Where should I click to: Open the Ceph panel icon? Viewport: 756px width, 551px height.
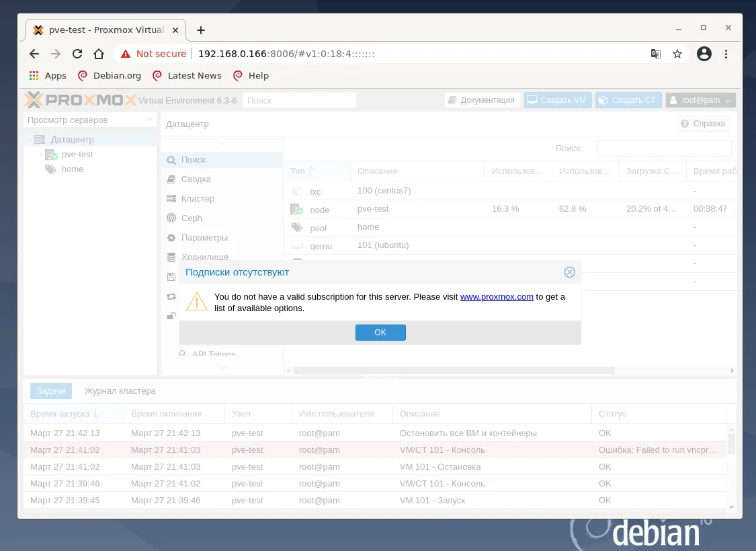tap(170, 218)
